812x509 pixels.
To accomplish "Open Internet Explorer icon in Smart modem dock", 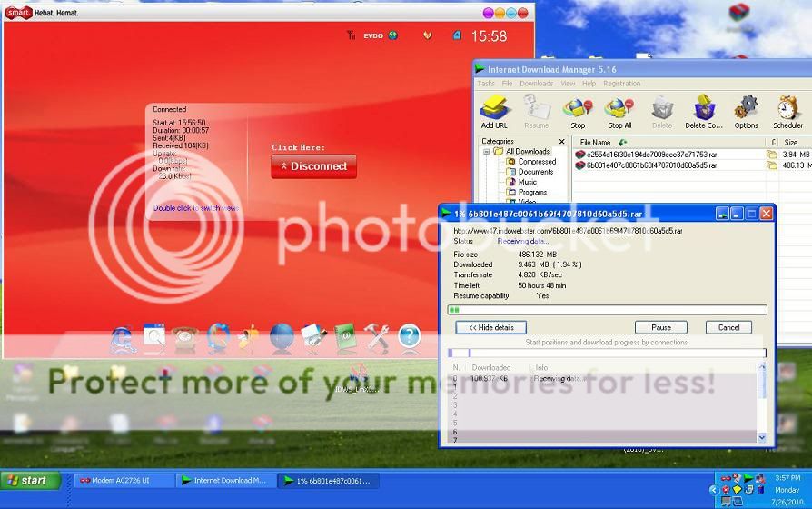I will tap(123, 338).
